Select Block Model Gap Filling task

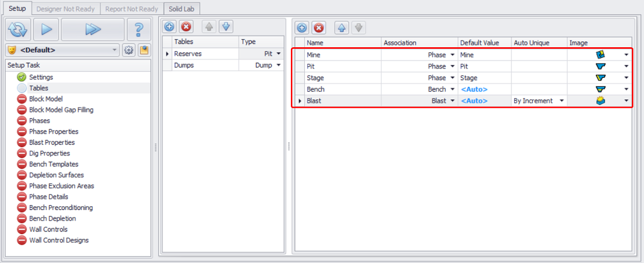tap(61, 110)
